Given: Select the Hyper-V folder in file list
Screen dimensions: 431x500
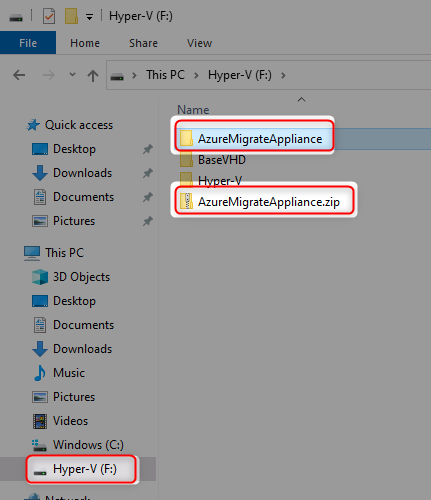Looking at the screenshot, I should pos(220,181).
